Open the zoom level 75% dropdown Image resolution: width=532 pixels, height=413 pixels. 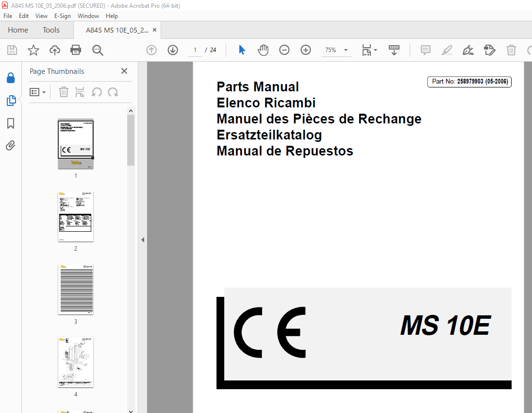(336, 50)
